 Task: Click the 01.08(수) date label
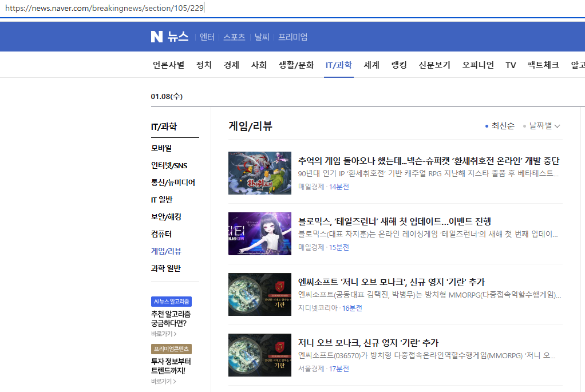pos(167,96)
